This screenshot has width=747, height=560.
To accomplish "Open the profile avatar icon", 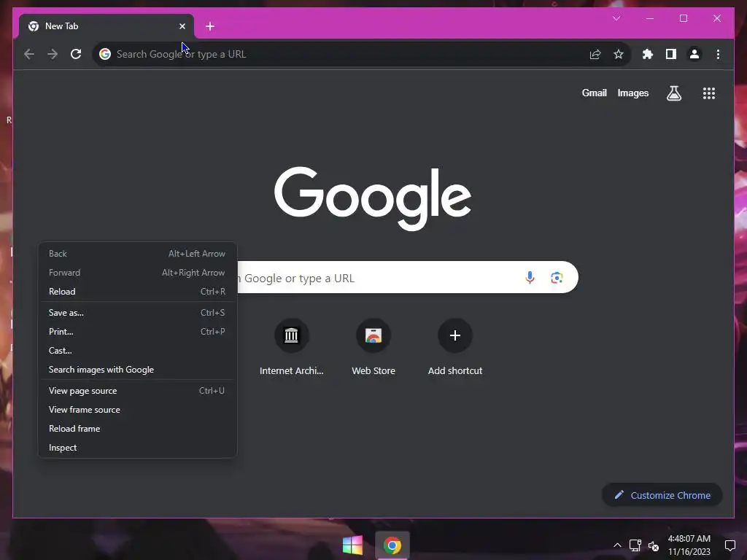I will click(x=694, y=54).
